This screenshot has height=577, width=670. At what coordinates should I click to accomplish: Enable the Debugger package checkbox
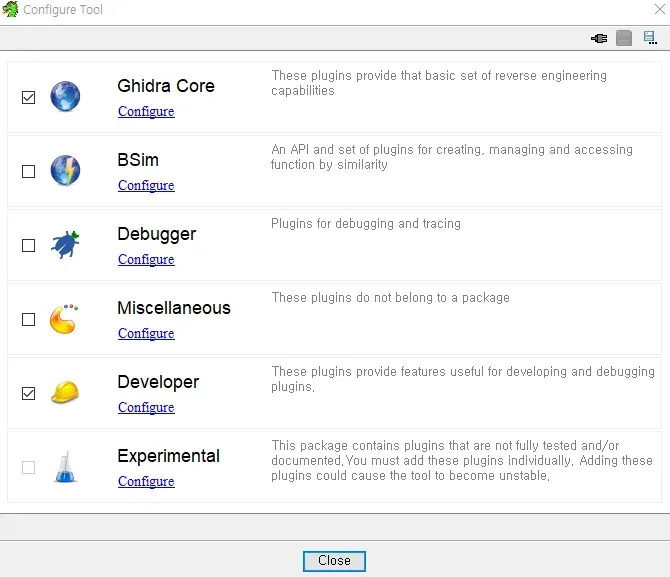tap(29, 245)
